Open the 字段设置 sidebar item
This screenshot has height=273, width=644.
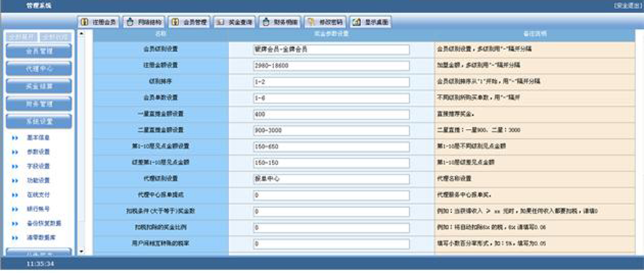[x=38, y=167]
